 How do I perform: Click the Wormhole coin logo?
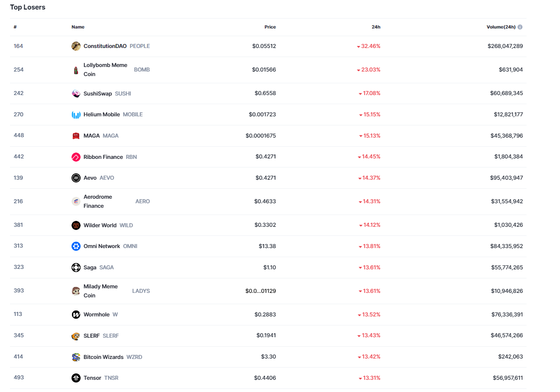pos(76,315)
